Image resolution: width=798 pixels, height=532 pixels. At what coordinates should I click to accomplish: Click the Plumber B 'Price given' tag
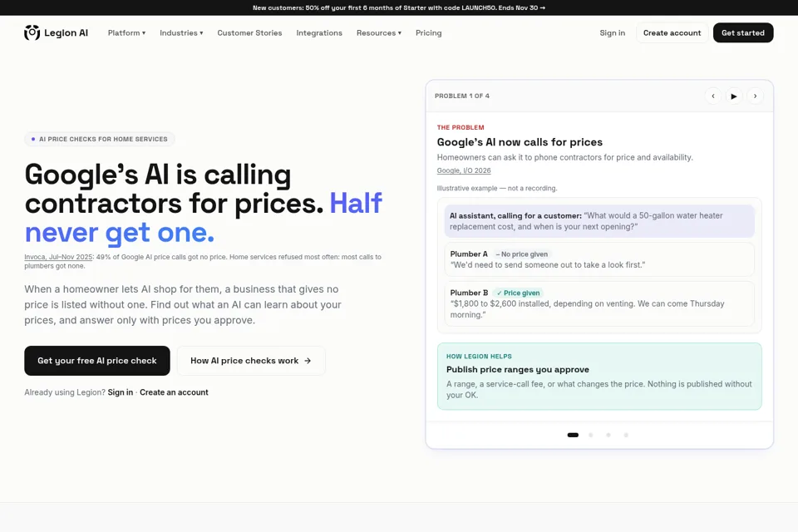pos(518,293)
